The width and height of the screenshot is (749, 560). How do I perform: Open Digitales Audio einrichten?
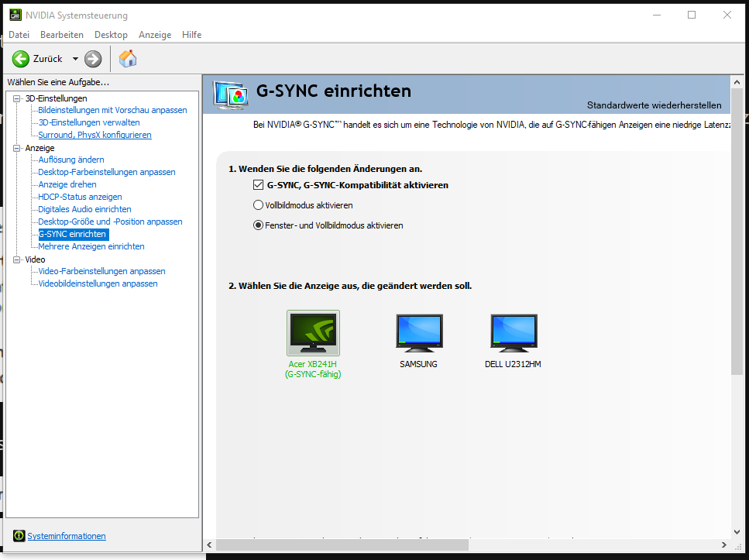pyautogui.click(x=84, y=209)
